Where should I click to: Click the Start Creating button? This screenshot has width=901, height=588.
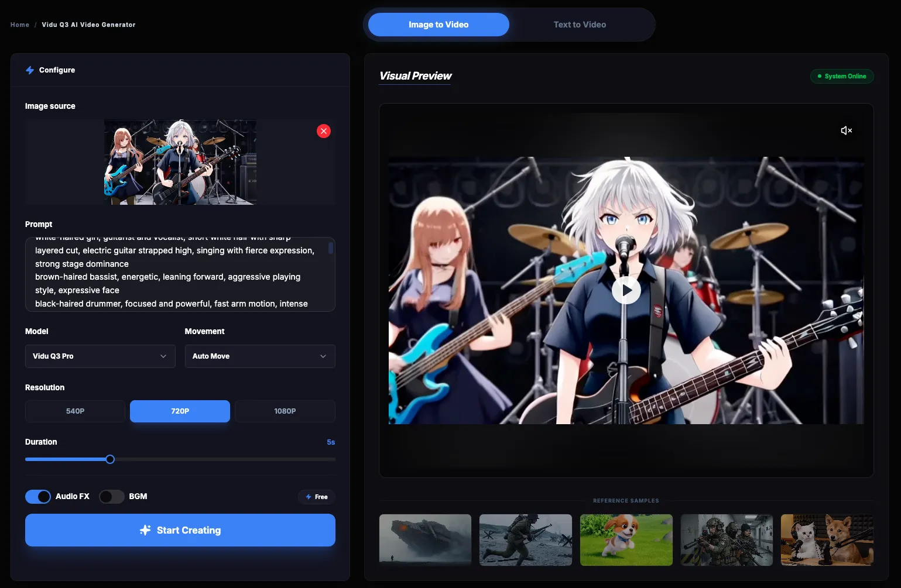coord(180,530)
